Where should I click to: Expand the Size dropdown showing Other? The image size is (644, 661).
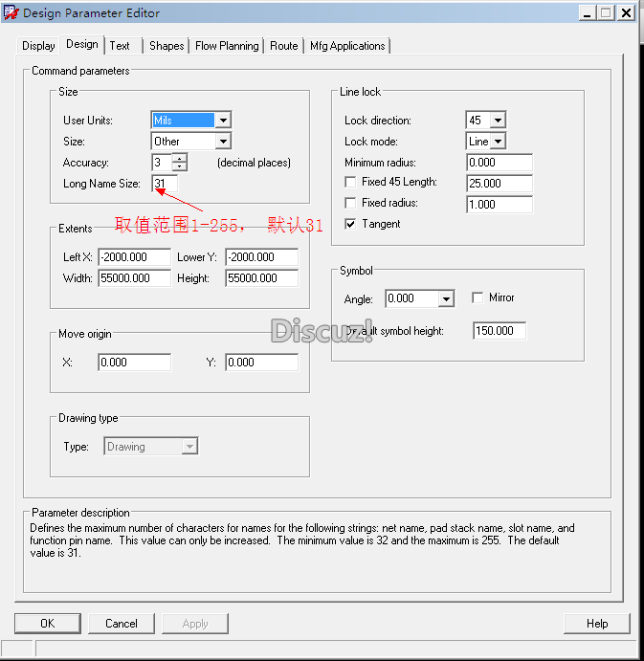[x=223, y=142]
